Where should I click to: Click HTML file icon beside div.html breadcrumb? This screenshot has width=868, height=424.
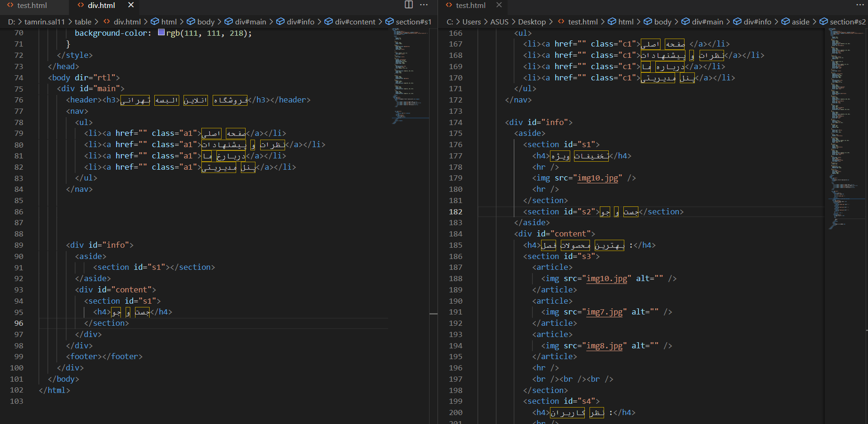107,22
